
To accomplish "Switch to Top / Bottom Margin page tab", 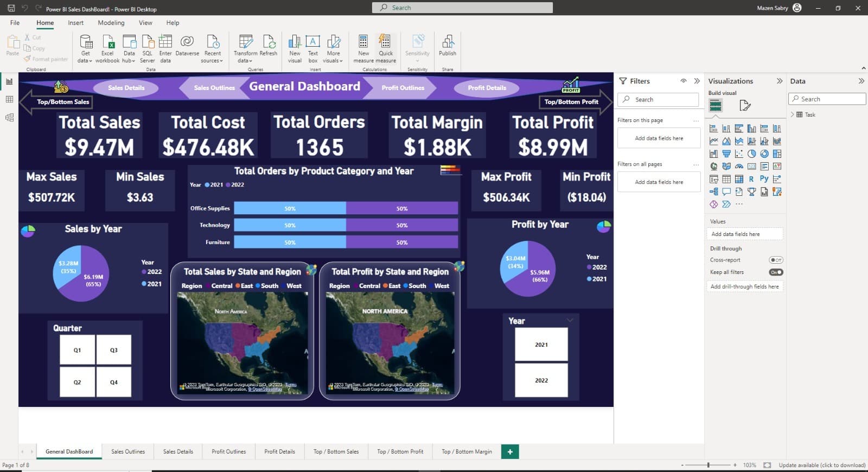I will click(x=467, y=451).
